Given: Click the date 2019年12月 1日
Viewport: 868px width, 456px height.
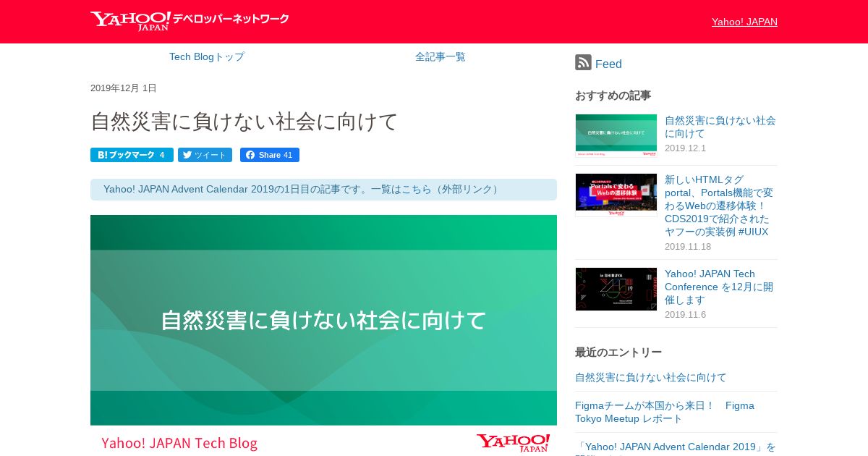Looking at the screenshot, I should pyautogui.click(x=124, y=88).
